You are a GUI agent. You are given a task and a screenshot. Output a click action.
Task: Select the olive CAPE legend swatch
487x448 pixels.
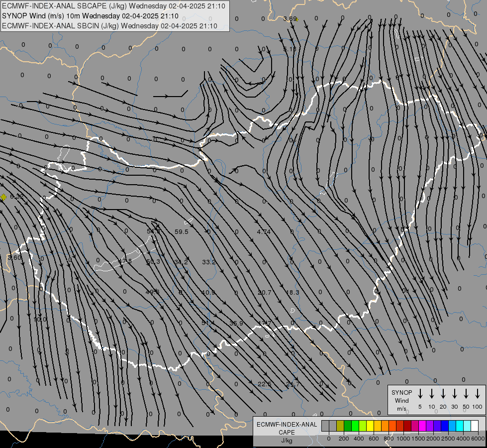[340, 426]
